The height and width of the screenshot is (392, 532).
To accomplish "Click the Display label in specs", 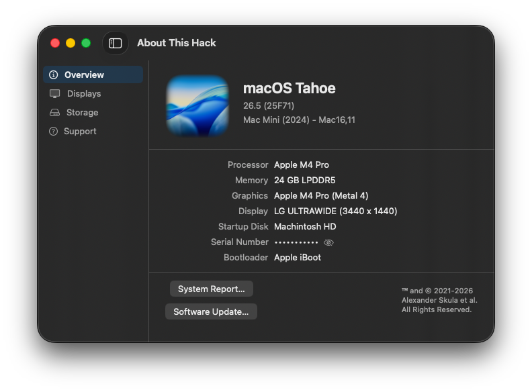I will (x=253, y=211).
